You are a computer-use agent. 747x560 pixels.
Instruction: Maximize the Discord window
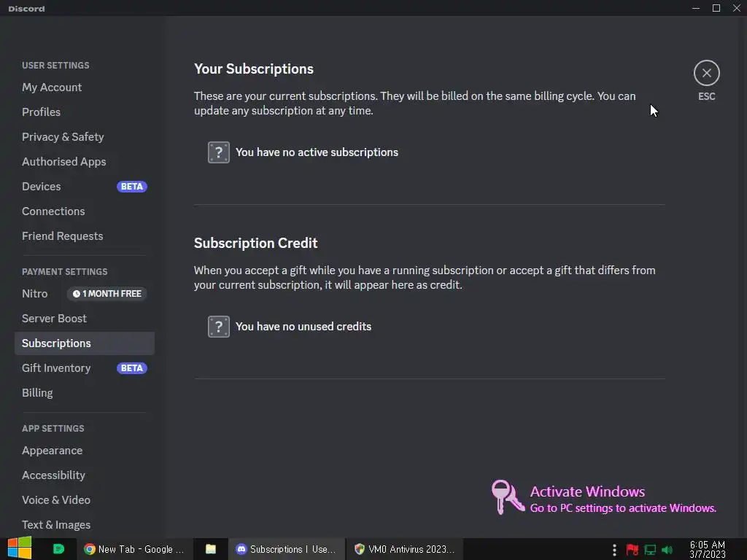click(716, 8)
